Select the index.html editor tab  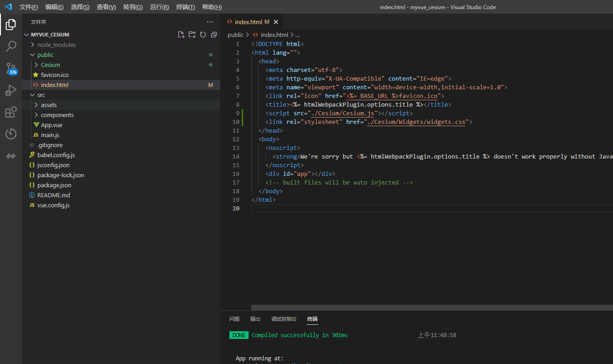click(252, 22)
